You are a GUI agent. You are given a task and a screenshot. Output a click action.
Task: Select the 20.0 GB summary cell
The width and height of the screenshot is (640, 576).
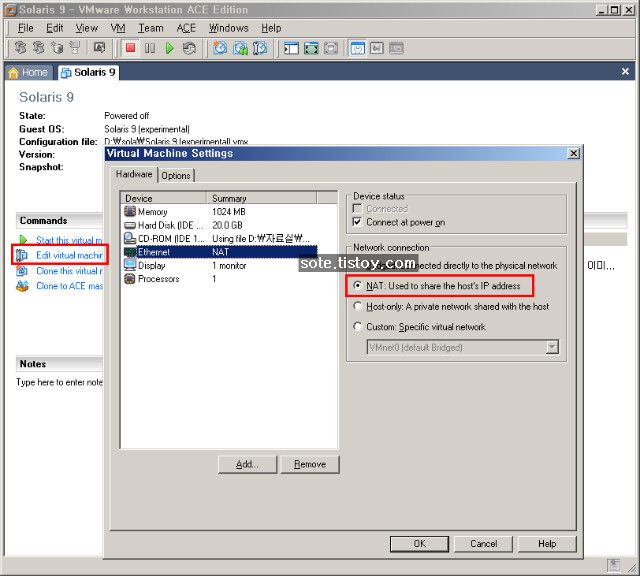(227, 225)
